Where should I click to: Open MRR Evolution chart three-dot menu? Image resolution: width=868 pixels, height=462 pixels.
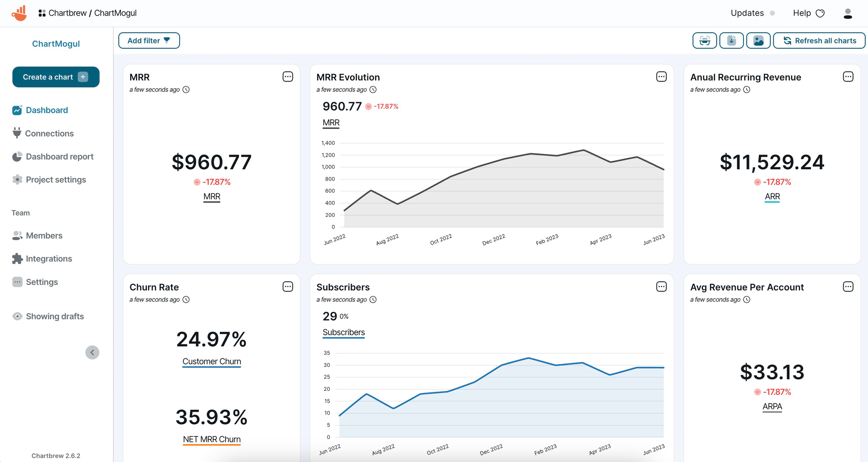pos(661,77)
